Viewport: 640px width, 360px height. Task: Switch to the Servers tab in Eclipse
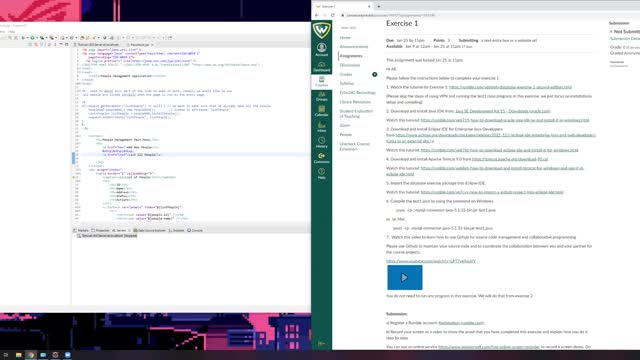coord(119,231)
